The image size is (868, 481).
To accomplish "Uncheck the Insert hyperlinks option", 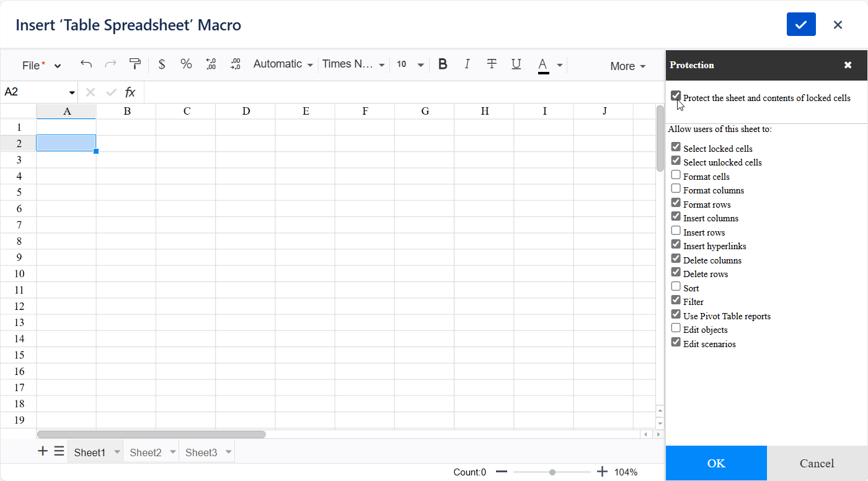I will 676,245.
